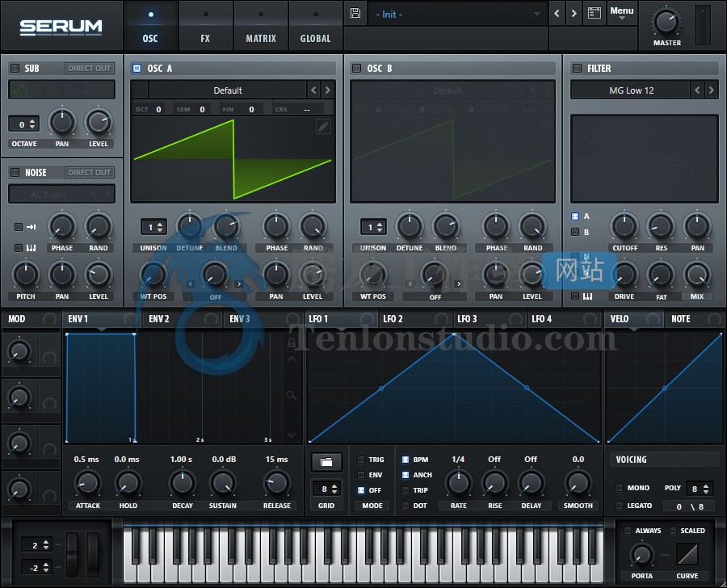Image resolution: width=727 pixels, height=588 pixels.
Task: Click the MASTER volume knob
Action: 666,21
